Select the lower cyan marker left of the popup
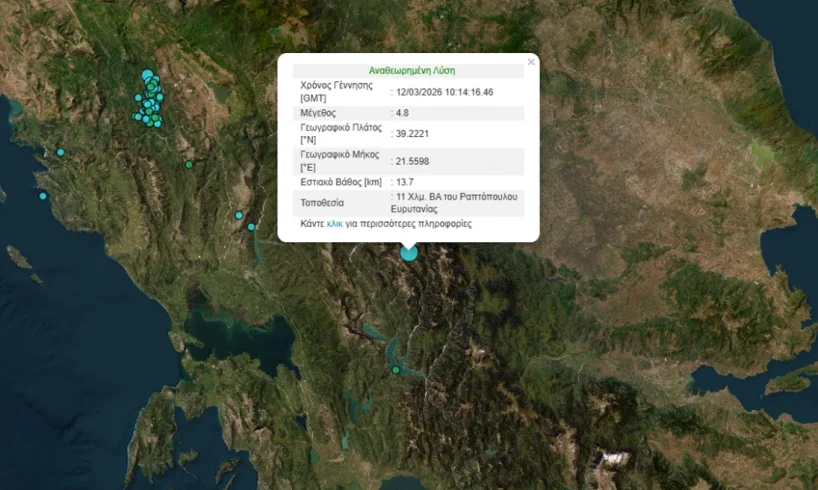Screen dimensions: 818x490 coord(251,227)
